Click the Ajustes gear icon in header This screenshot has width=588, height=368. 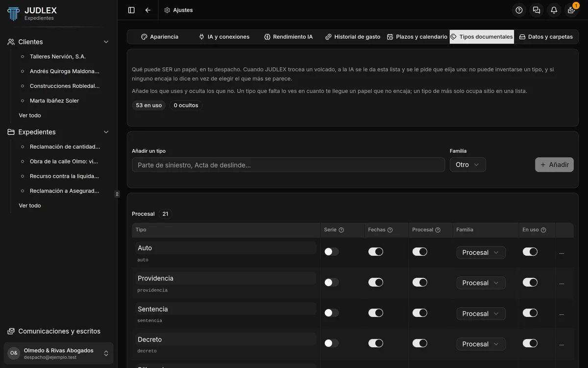(x=167, y=10)
